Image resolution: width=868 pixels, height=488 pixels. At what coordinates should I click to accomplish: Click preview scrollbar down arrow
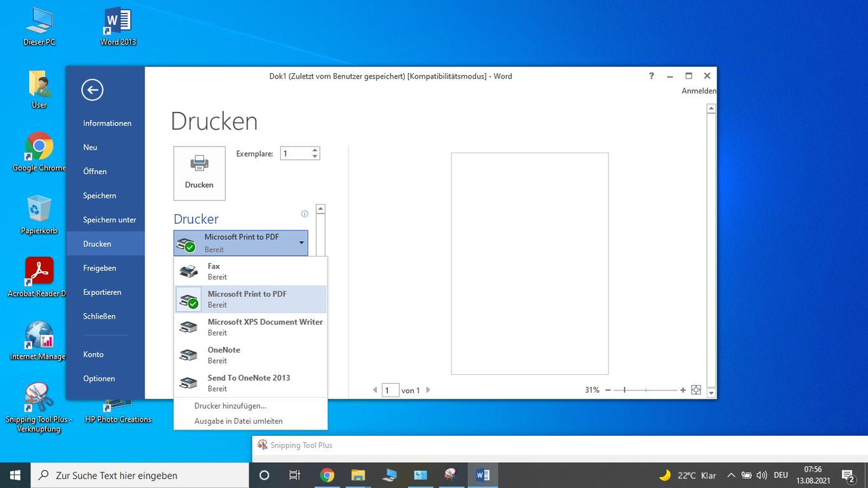[711, 393]
